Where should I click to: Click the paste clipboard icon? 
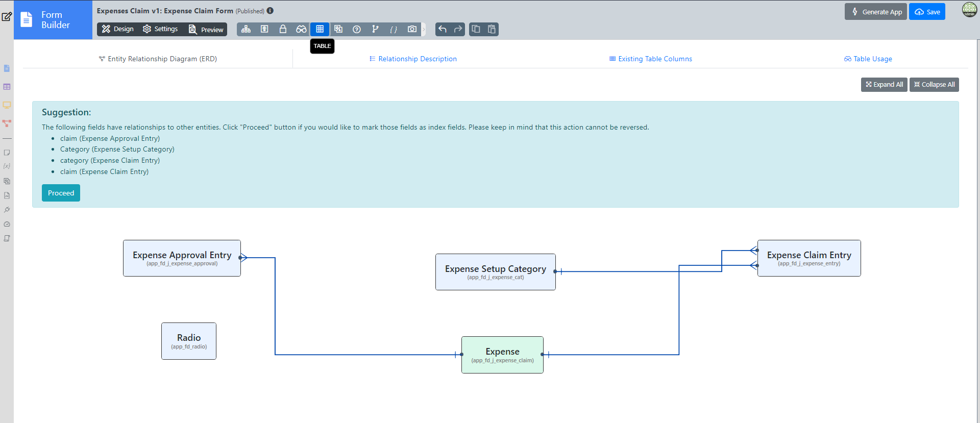(492, 29)
